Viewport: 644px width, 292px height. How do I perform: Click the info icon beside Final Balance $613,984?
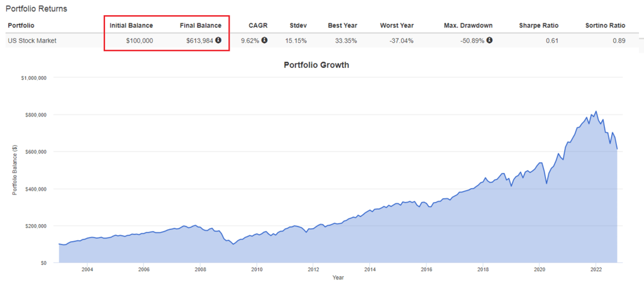click(218, 40)
